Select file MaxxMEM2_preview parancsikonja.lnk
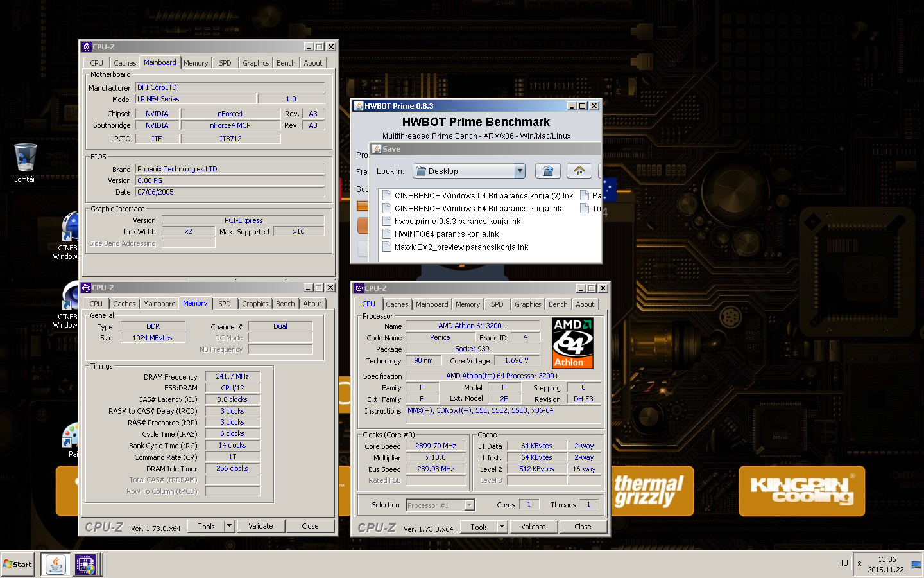The height and width of the screenshot is (578, 924). tap(456, 247)
